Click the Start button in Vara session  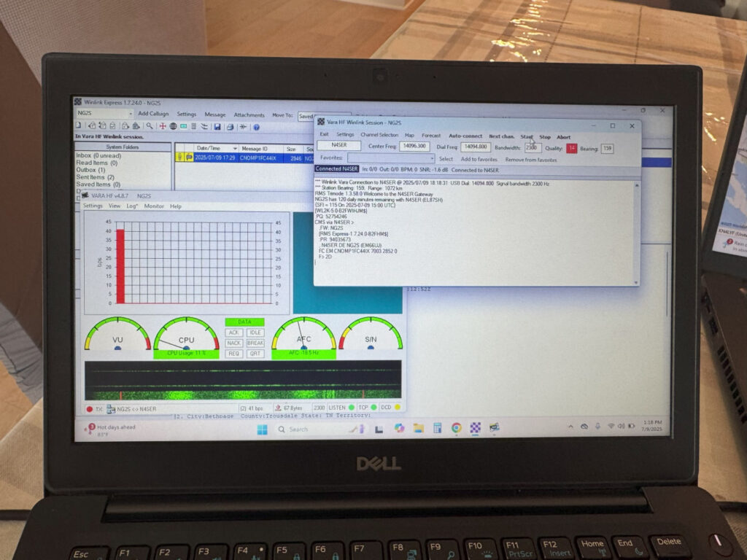pos(527,136)
